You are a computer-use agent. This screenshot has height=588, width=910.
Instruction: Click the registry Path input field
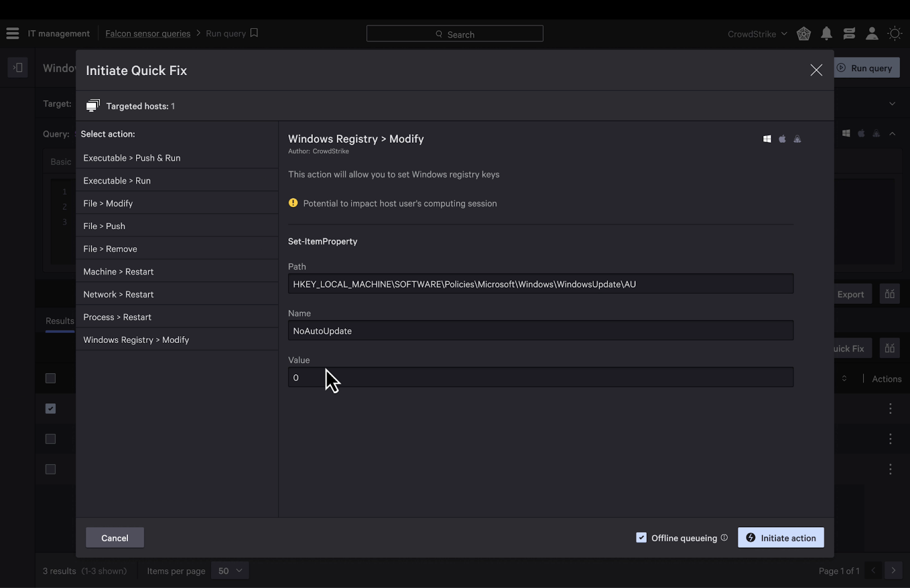click(540, 284)
